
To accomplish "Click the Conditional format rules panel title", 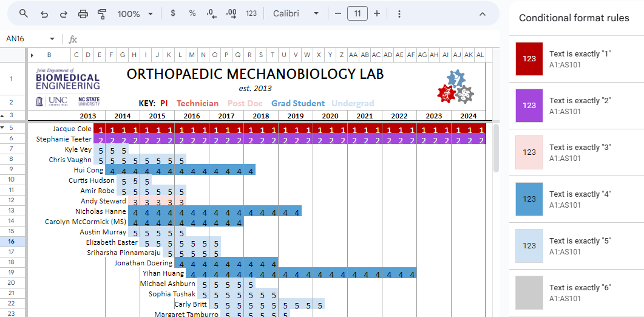I will 574,18.
